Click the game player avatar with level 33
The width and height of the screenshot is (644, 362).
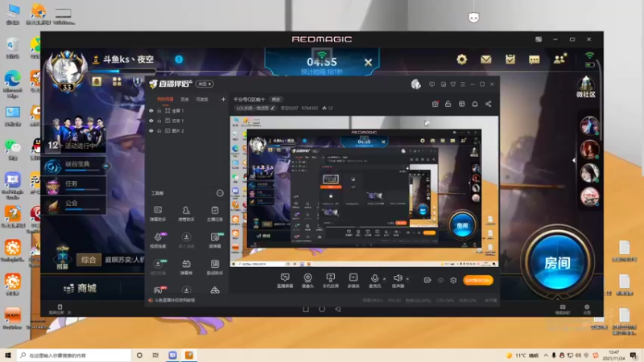(67, 72)
